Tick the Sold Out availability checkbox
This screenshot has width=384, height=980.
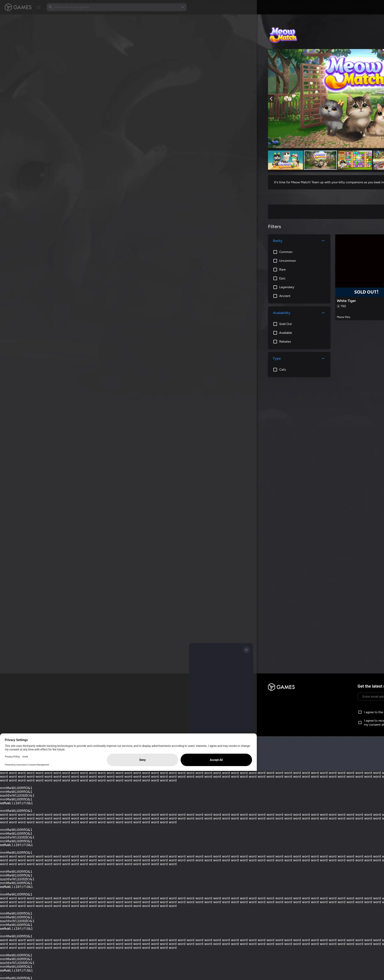point(275,324)
